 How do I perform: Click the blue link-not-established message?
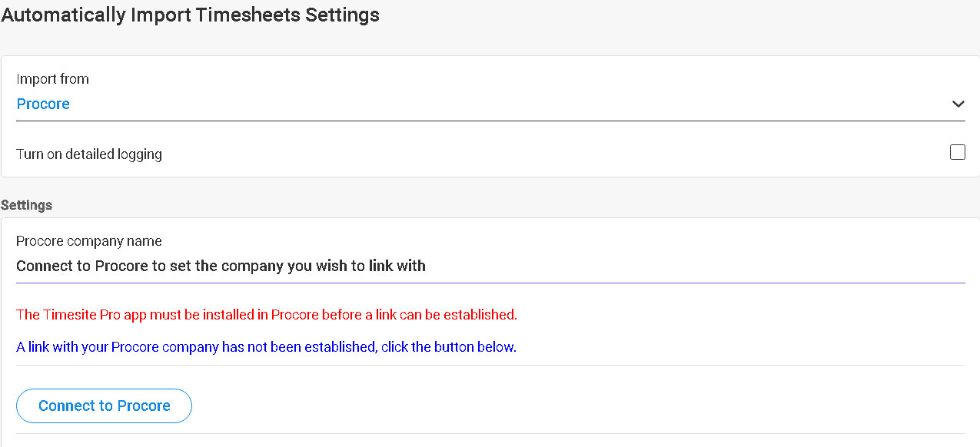[266, 346]
